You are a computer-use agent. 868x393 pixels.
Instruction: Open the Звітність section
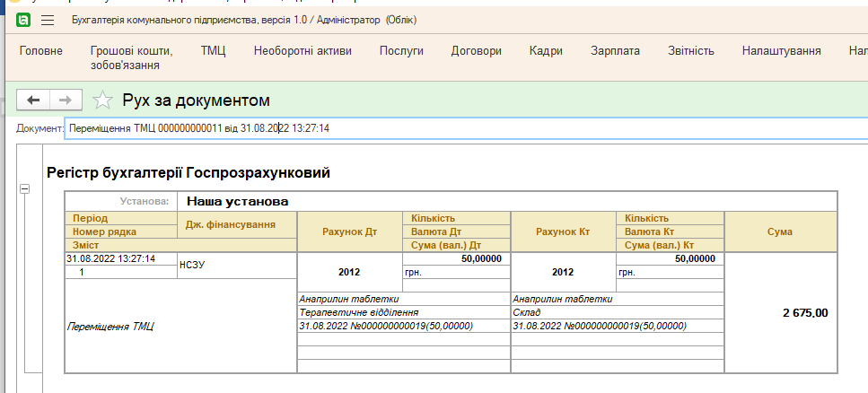click(691, 51)
